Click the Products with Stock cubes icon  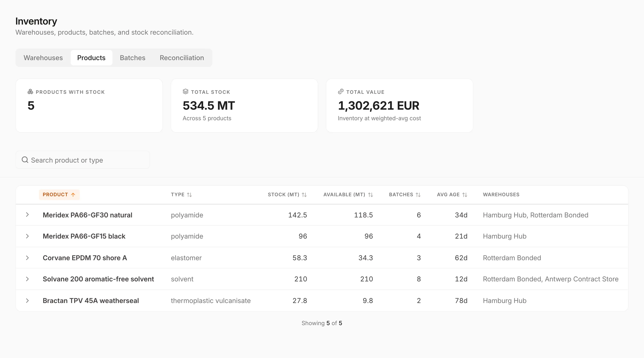30,92
